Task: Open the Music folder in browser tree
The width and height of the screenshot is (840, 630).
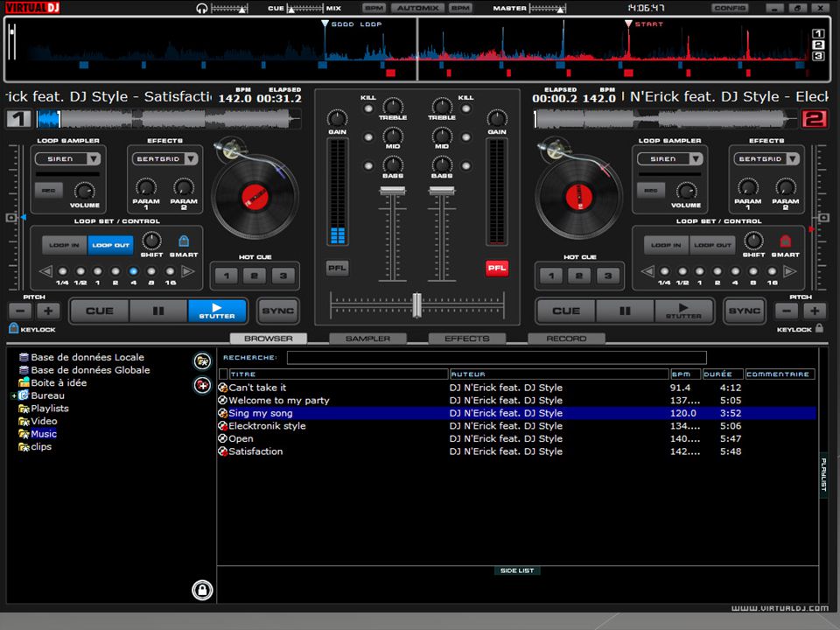Action: [x=44, y=434]
